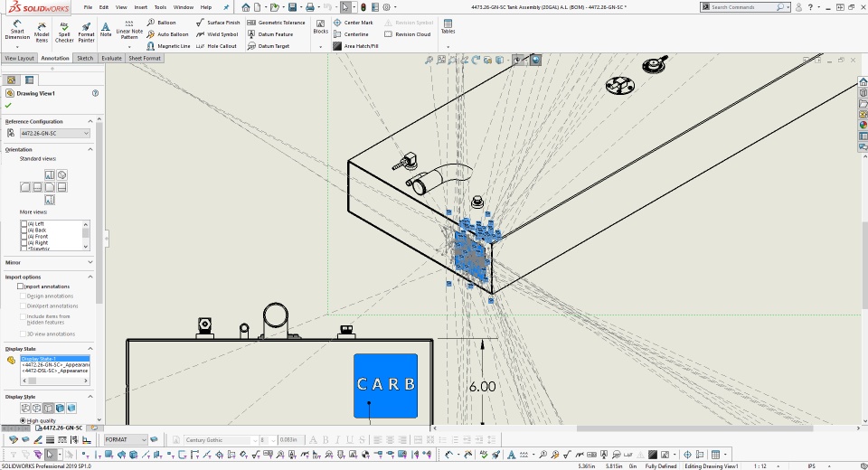Click the Linear Note Pattern tool
Screen dimensions: 868x470
coord(129,31)
